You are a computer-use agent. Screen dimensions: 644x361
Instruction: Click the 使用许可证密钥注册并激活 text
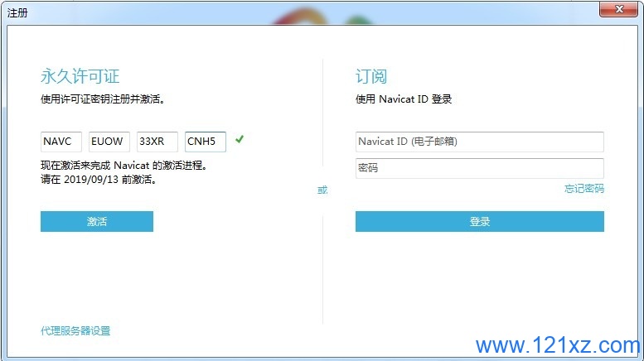click(x=102, y=99)
